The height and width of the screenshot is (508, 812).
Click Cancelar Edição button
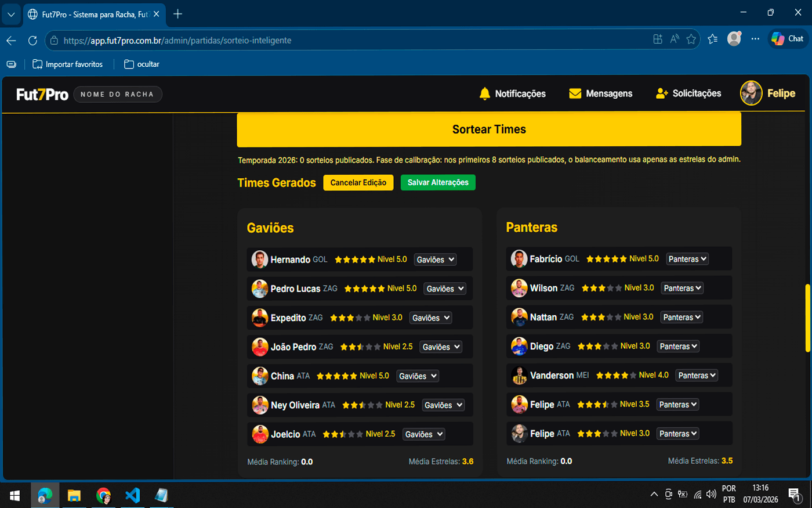(358, 182)
